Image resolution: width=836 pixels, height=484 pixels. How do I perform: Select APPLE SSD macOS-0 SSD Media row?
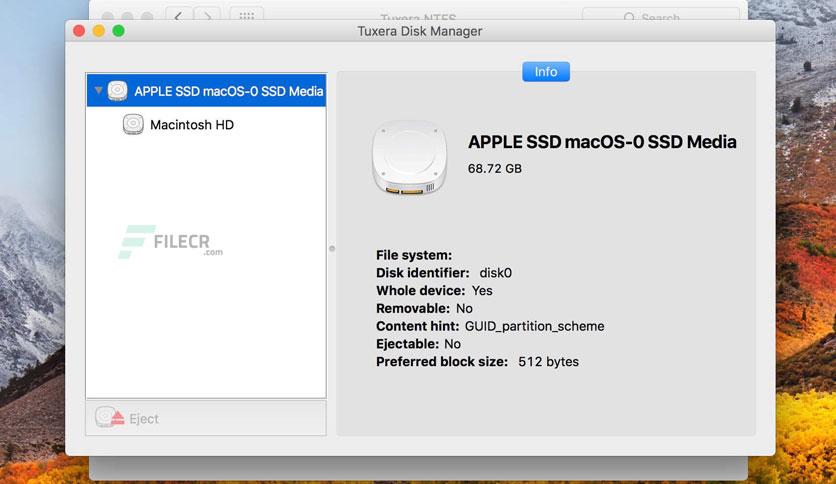pos(206,91)
